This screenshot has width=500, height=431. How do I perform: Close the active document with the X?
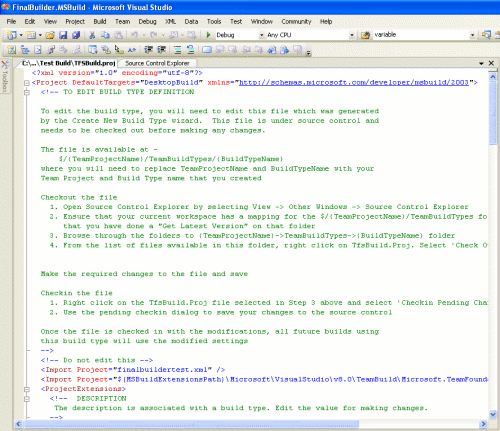(x=491, y=63)
